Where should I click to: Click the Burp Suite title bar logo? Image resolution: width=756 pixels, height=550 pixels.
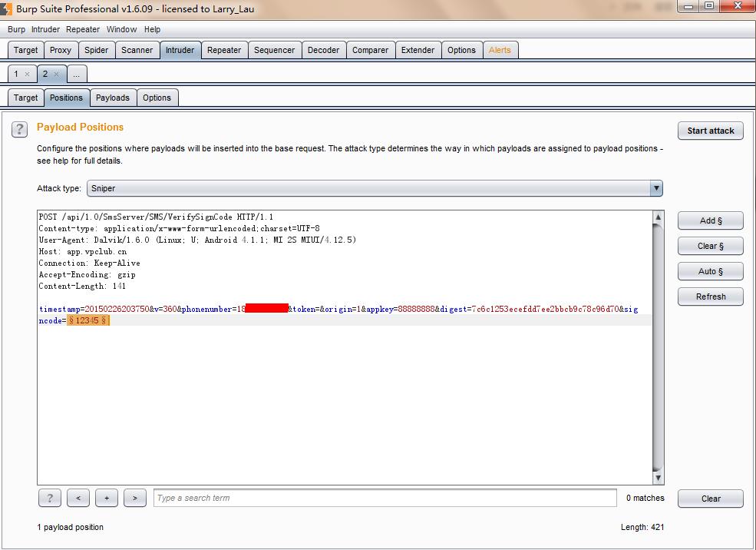pyautogui.click(x=6, y=8)
